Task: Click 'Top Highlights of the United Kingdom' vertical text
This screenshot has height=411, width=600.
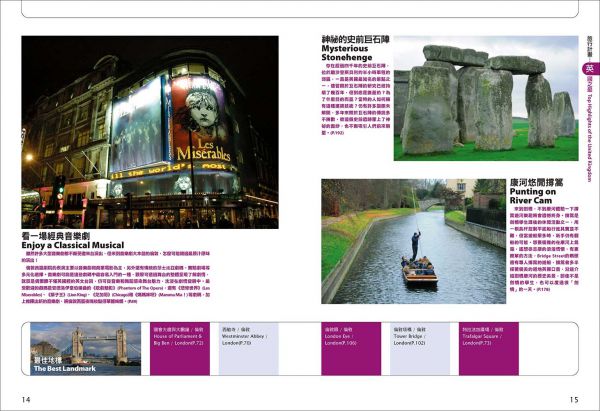Action: [590, 138]
